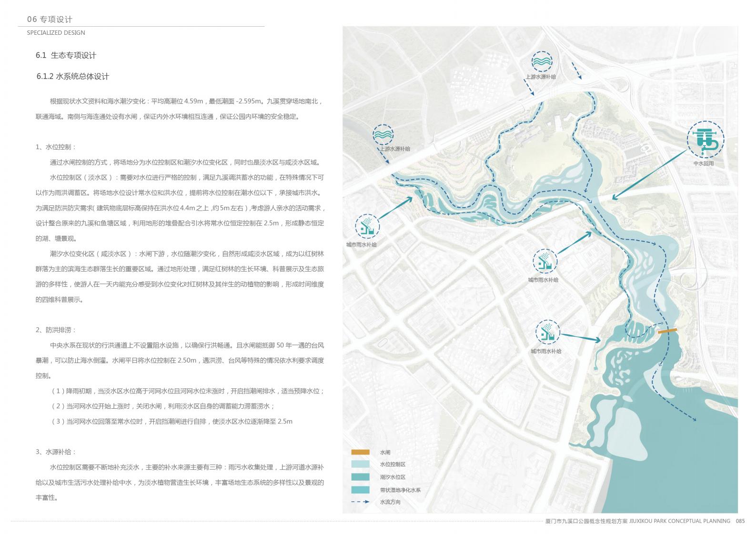Click the paragraph starting 水位控制区(淡水区)
The width and height of the screenshot is (756, 535).
pyautogui.click(x=180, y=208)
